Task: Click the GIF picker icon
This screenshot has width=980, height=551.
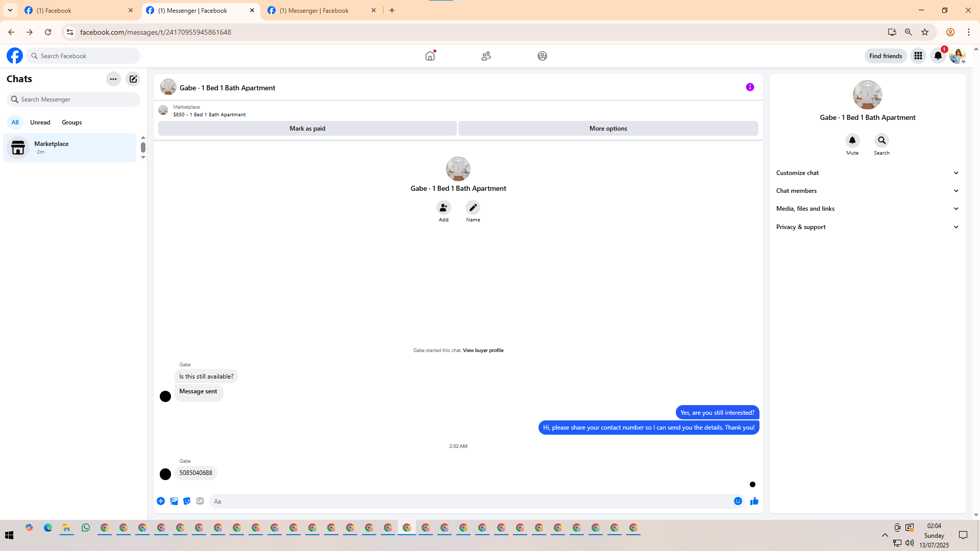Action: (200, 501)
